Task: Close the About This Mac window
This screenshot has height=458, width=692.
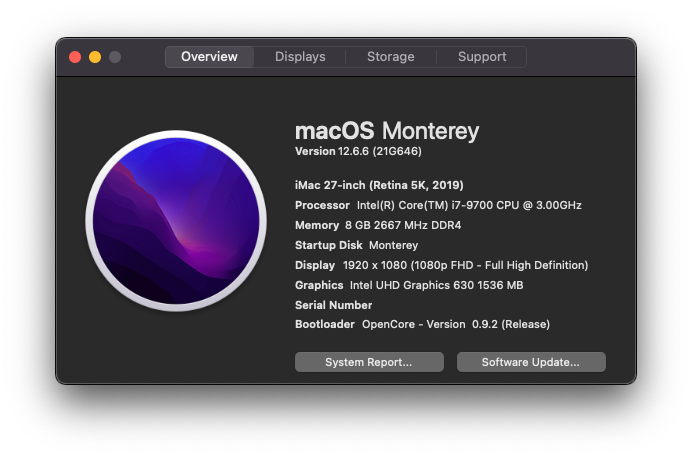Action: pos(75,57)
